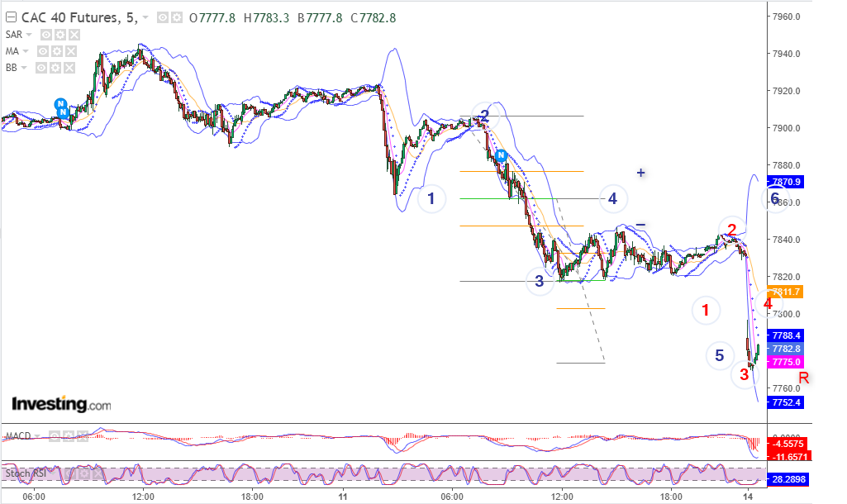Open the MA indicator settings gear
The height and width of the screenshot is (504, 847).
point(57,51)
